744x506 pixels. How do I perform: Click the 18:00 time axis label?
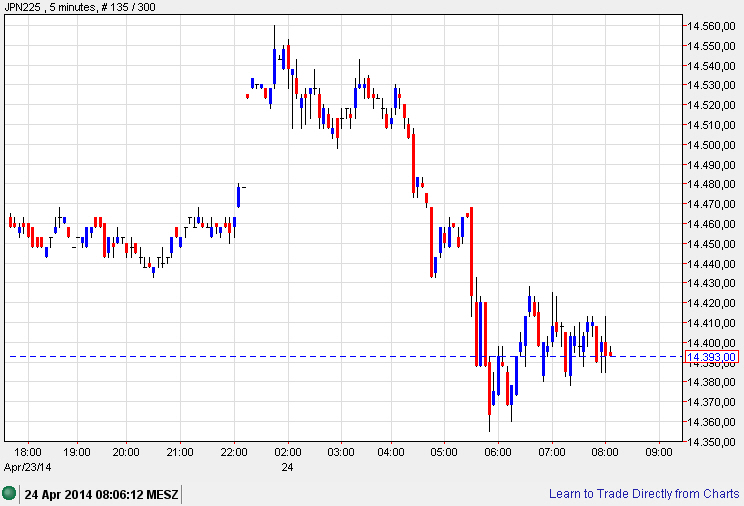(x=28, y=452)
